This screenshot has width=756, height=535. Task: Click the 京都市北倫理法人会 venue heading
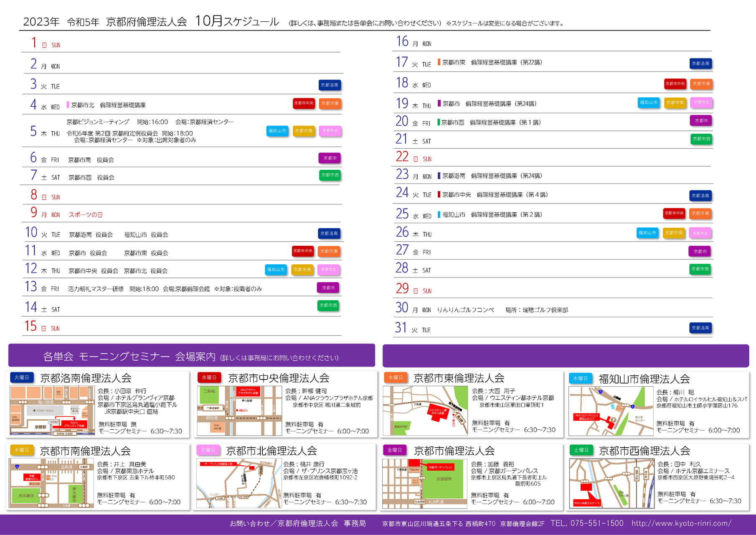coord(271,451)
